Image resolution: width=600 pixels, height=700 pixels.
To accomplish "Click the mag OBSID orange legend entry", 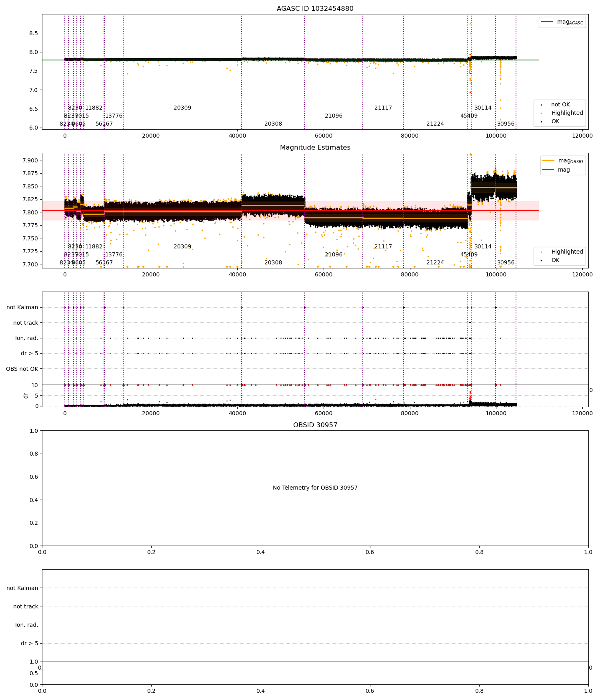I will pyautogui.click(x=563, y=161).
